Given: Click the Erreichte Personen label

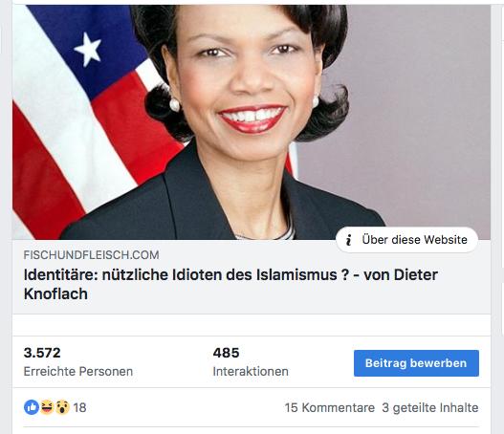Looking at the screenshot, I should tap(78, 371).
